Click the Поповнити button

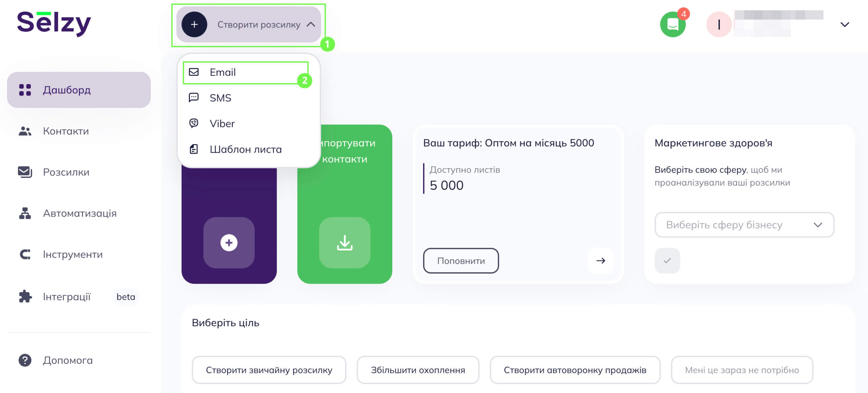[461, 261]
